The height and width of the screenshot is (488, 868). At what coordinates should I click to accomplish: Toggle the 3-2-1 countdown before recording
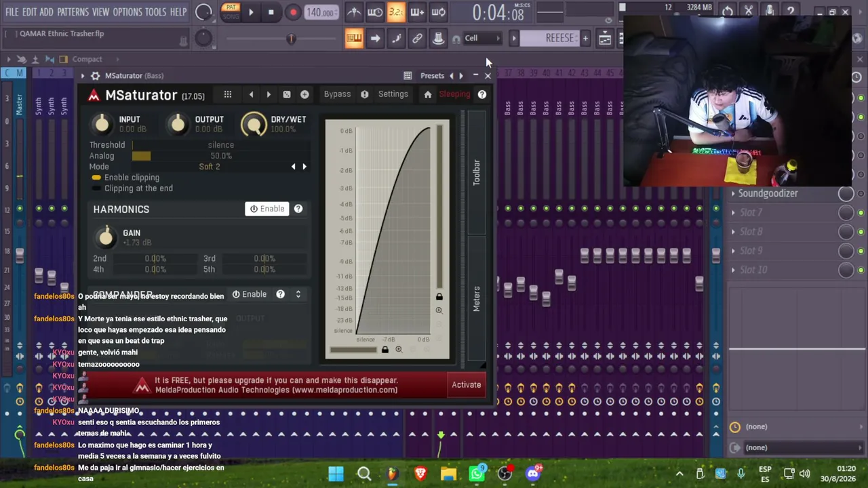pos(396,12)
